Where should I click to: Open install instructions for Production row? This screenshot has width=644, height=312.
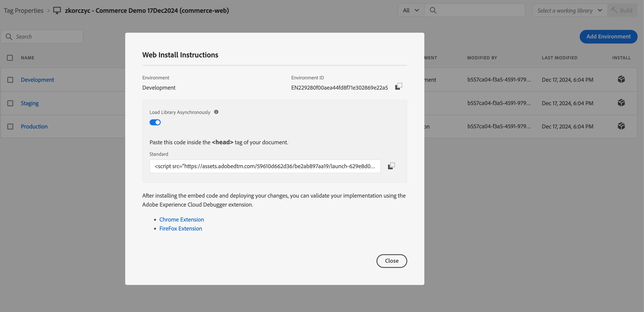tap(621, 126)
